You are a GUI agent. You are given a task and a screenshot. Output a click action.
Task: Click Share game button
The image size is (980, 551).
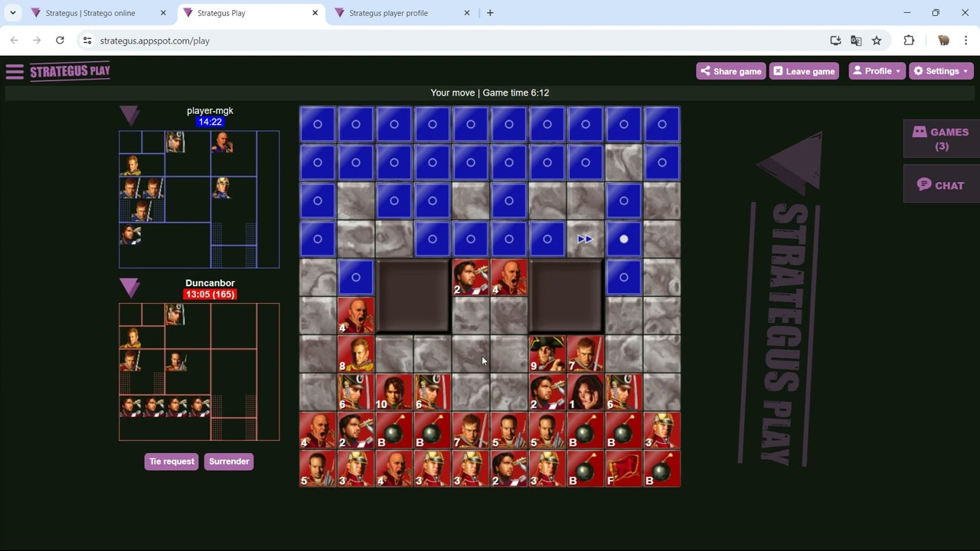pos(730,71)
